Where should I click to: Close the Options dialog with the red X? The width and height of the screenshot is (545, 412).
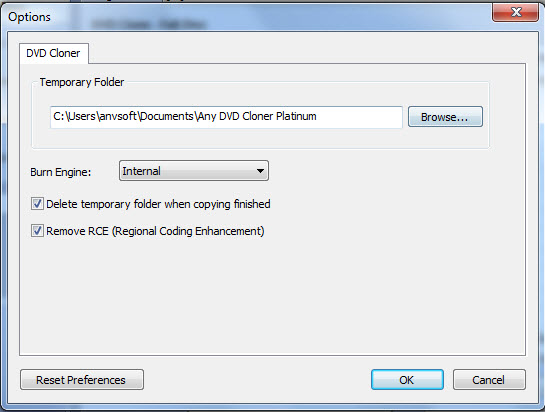click(x=515, y=13)
